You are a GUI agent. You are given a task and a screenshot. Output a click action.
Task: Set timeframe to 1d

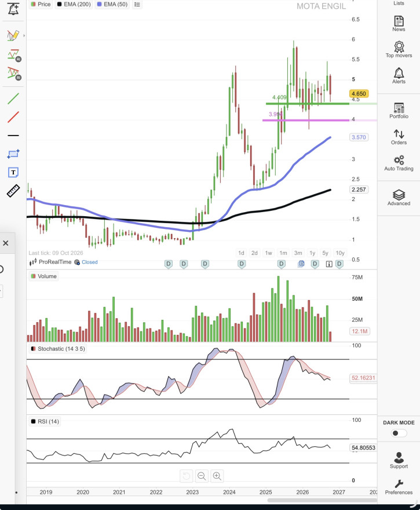coord(241,253)
